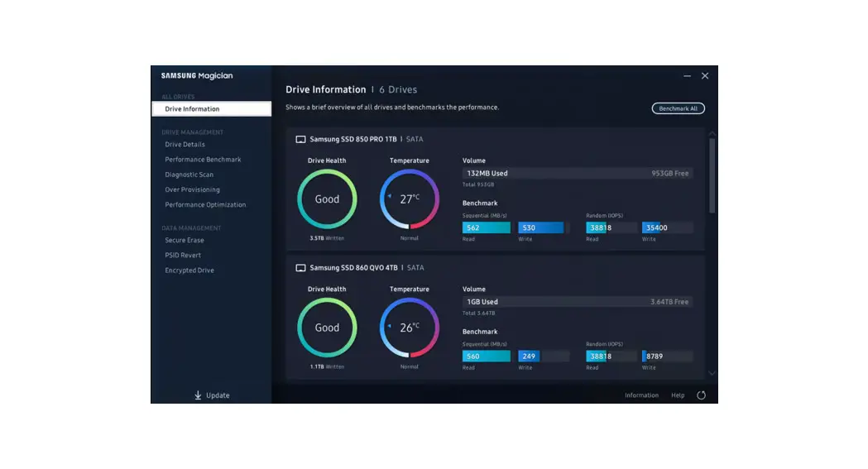Open the Help link
This screenshot has height=469, width=868.
[678, 395]
